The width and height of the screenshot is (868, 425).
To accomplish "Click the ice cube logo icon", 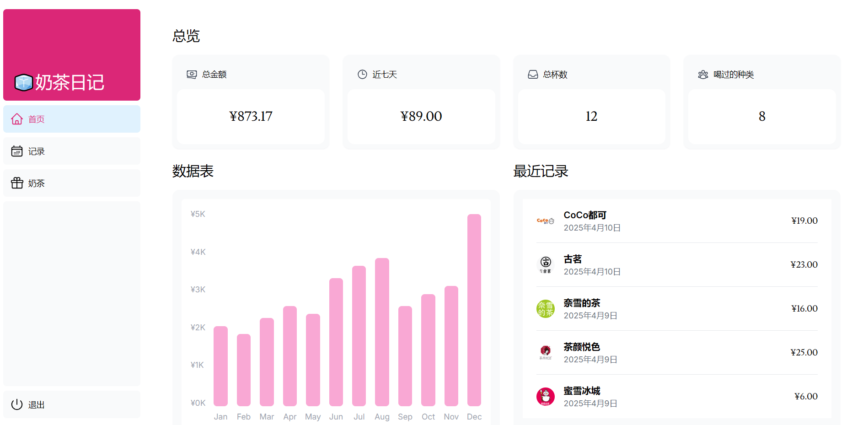I will [23, 83].
